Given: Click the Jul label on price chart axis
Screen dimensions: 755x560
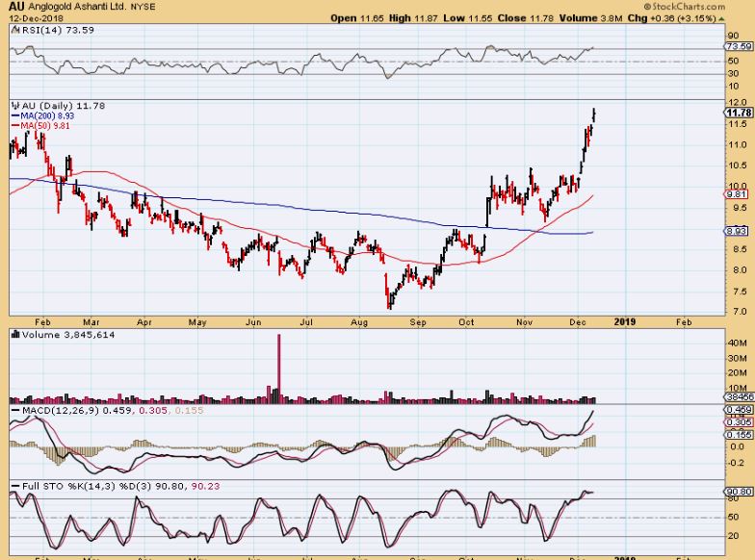Looking at the screenshot, I should (306, 321).
